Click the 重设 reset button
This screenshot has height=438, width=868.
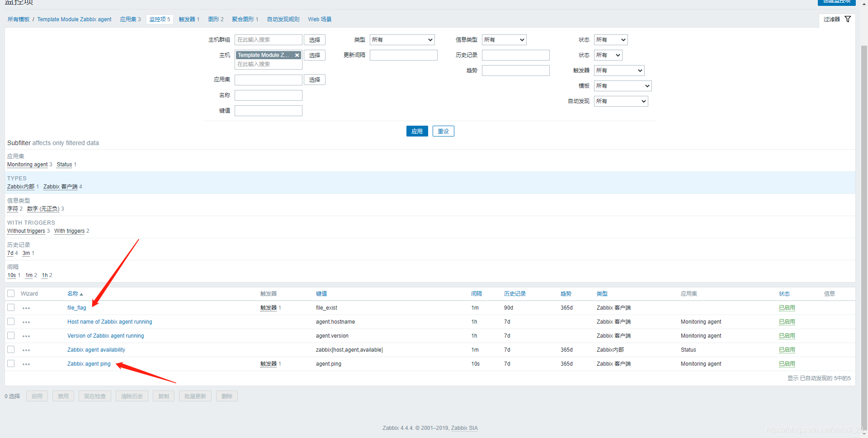443,131
